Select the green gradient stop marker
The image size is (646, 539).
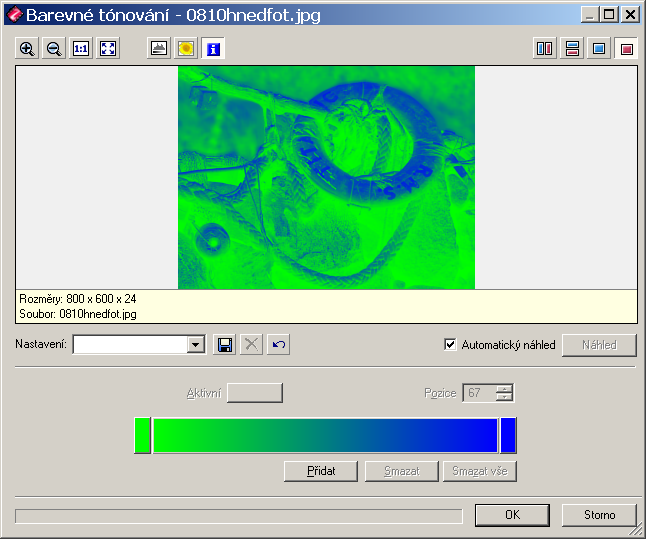[142, 436]
